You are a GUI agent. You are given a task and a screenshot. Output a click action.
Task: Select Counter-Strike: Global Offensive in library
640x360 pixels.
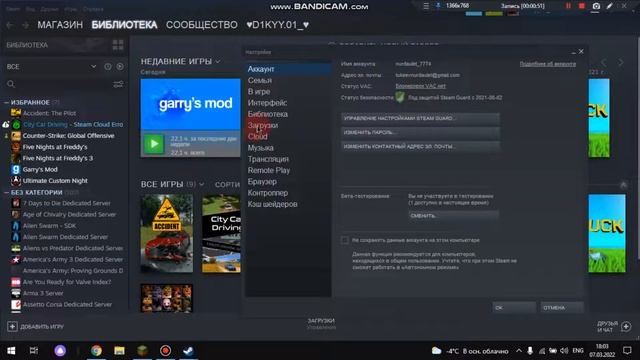(68, 136)
